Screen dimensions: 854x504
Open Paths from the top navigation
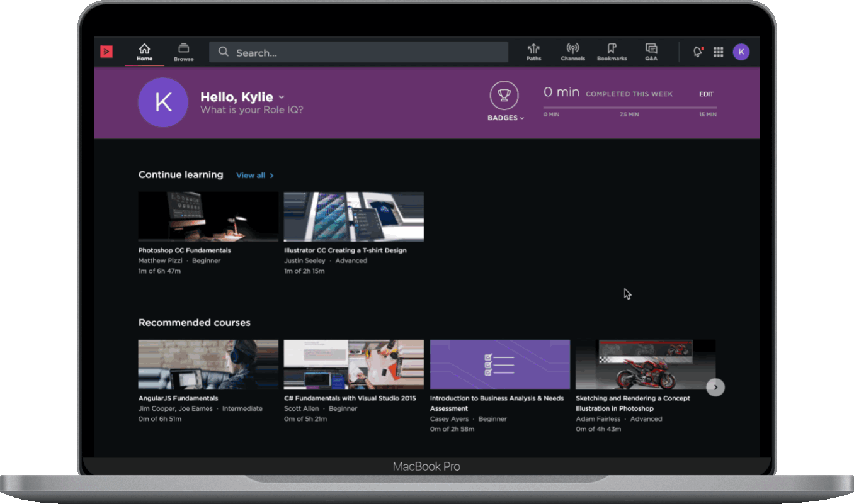[533, 52]
